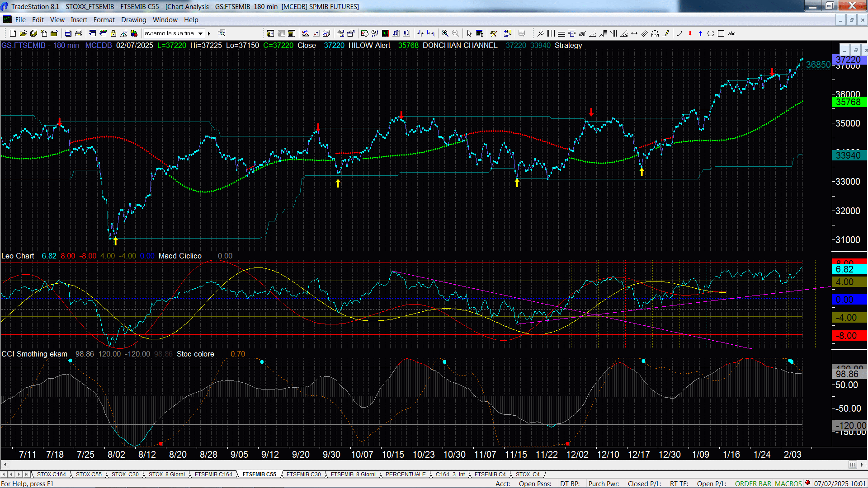Screen dimensions: 868x488
Task: Switch to FTSEMIB 8 Giorni tab
Action: (353, 474)
